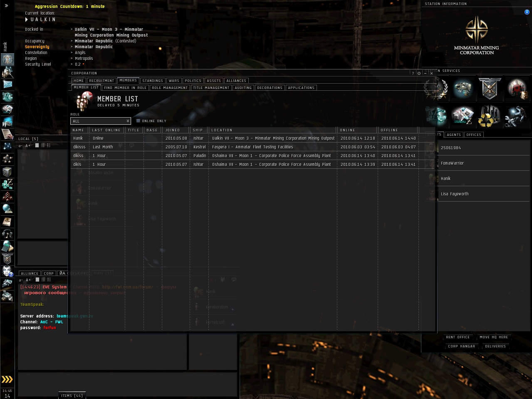Image resolution: width=532 pixels, height=399 pixels.
Task: Sort member list by Location column header
Action: [x=272, y=130]
